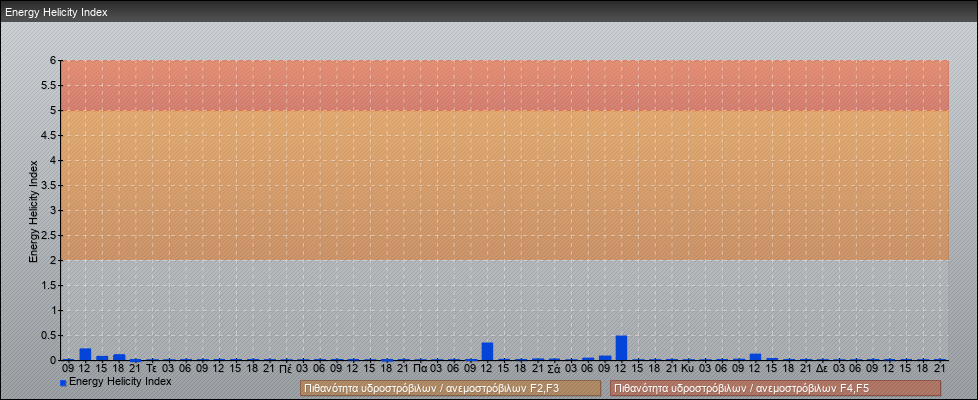The height and width of the screenshot is (400, 978).
Task: Click the y-axis value 6
Action: point(54,61)
